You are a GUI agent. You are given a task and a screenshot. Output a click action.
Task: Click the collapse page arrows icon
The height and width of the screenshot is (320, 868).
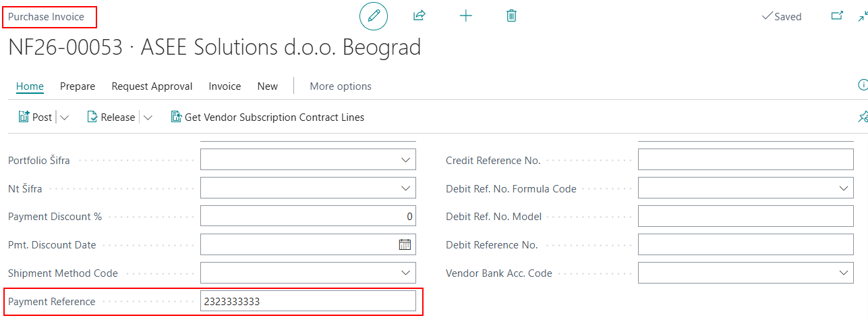(863, 16)
